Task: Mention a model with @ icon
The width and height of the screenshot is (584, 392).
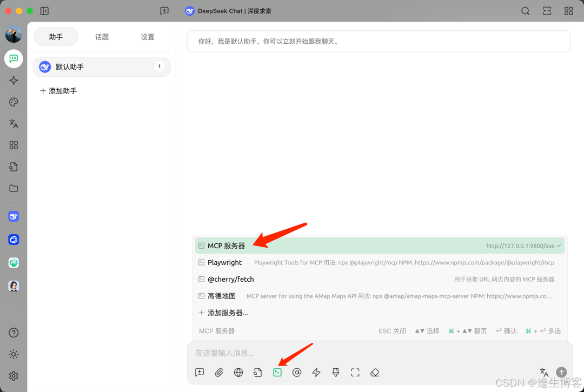Action: click(297, 373)
